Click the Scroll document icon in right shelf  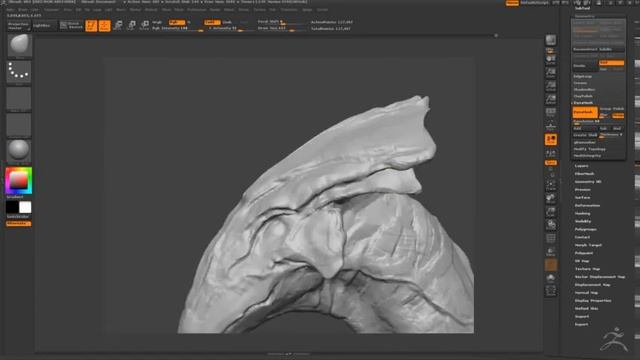(x=551, y=60)
